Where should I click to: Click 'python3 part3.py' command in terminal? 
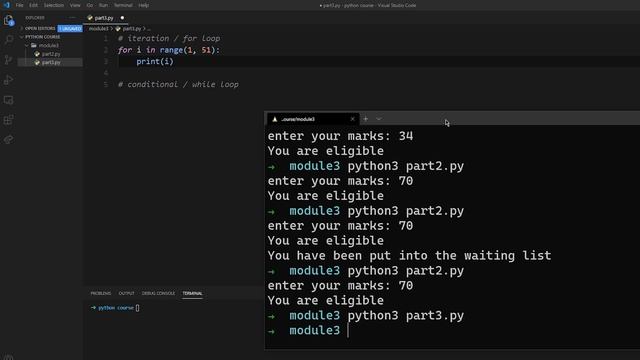point(406,316)
